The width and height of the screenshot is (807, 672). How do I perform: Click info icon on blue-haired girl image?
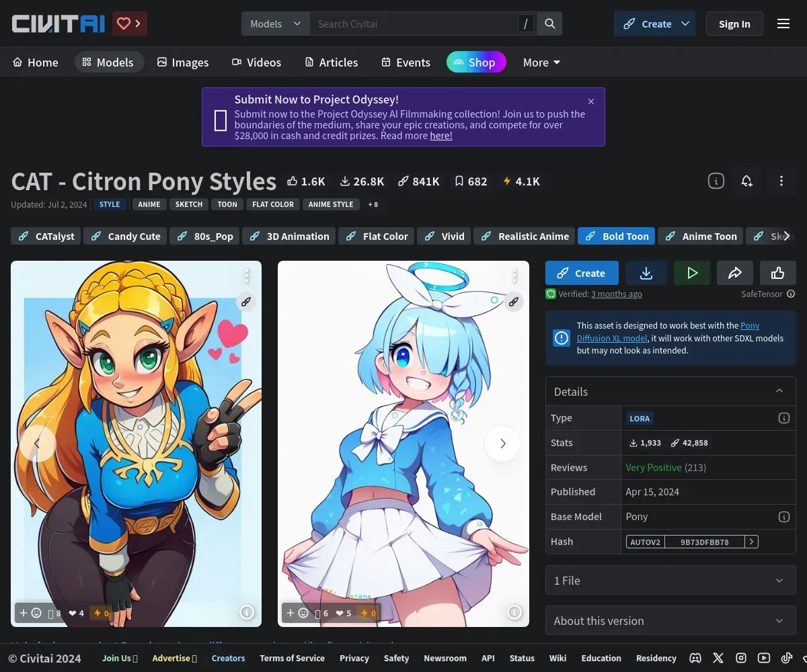pyautogui.click(x=514, y=612)
